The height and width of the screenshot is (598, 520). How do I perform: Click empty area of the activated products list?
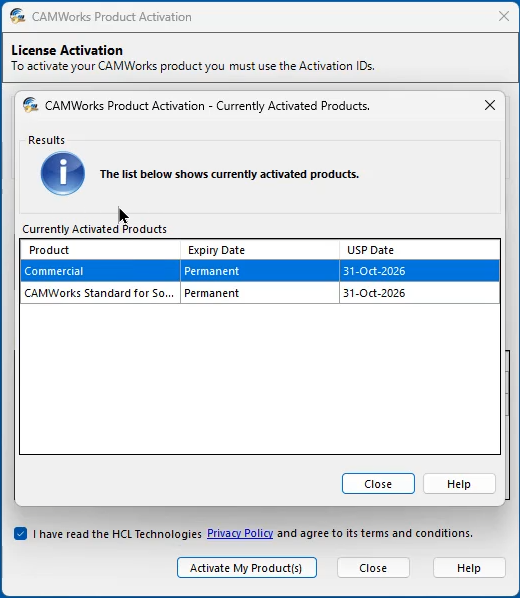click(260, 379)
